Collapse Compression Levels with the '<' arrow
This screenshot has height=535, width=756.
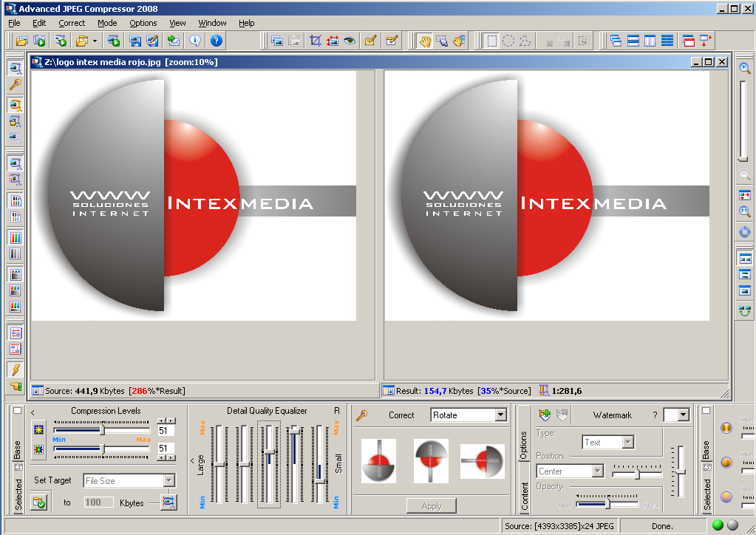(33, 412)
